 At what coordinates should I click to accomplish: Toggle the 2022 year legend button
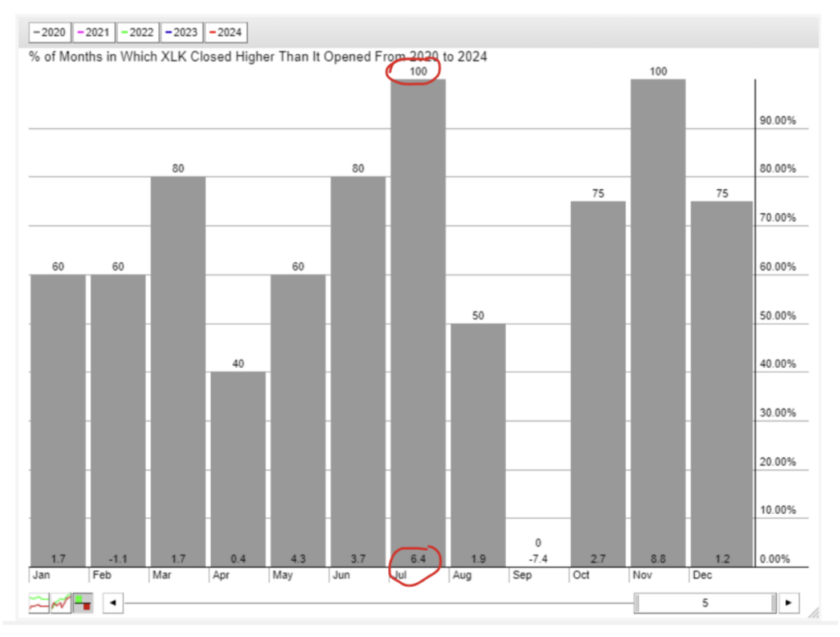pyautogui.click(x=138, y=32)
